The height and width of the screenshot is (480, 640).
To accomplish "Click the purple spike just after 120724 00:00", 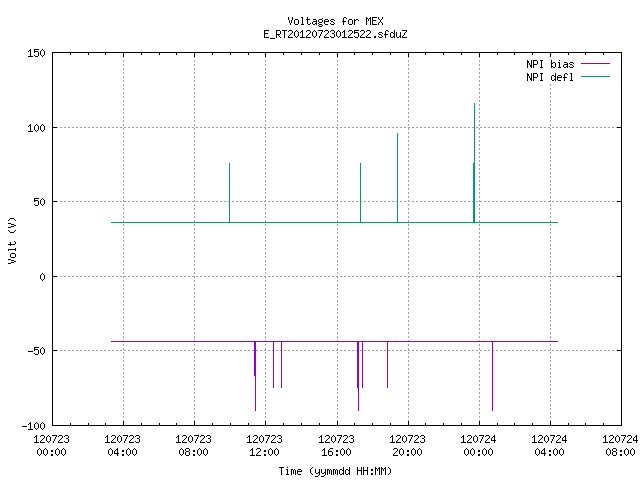I will 492,376.
